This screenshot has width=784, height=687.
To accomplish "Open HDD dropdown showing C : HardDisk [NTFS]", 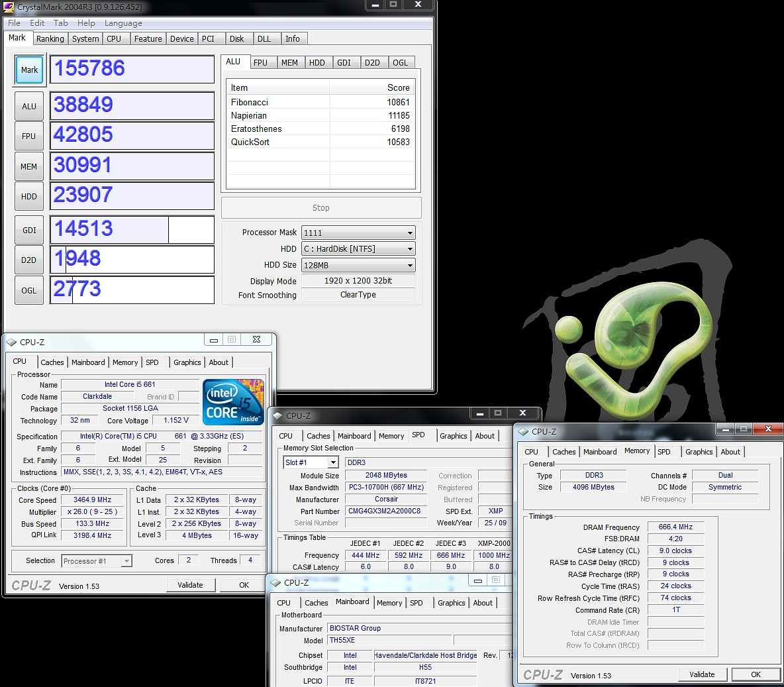I will (x=358, y=248).
